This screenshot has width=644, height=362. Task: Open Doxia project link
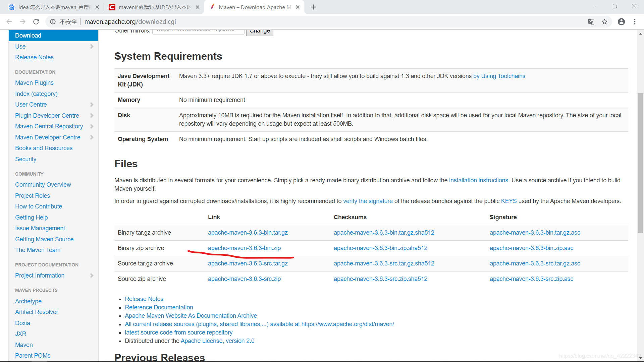(x=22, y=323)
